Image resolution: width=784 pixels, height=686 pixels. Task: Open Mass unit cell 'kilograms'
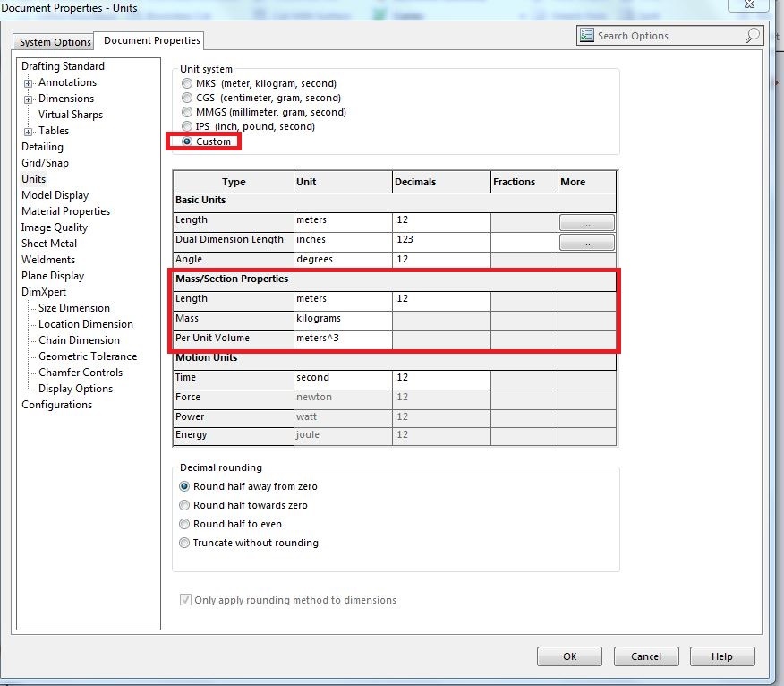coord(343,321)
